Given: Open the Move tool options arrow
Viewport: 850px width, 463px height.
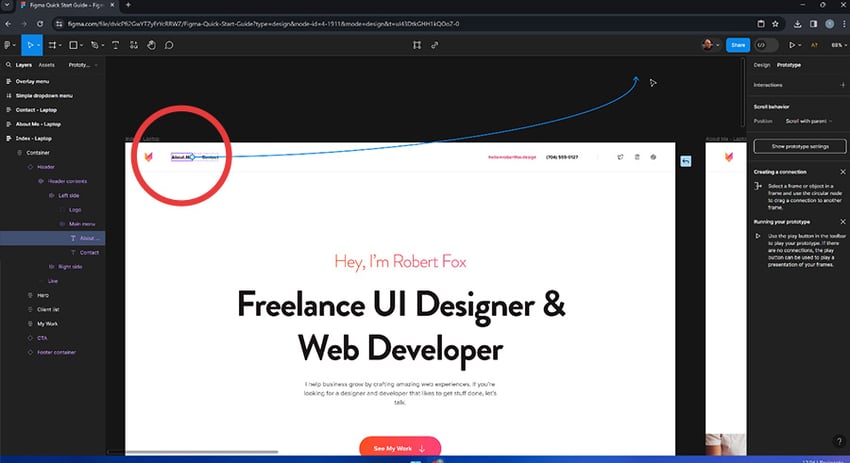Looking at the screenshot, I should [x=38, y=46].
